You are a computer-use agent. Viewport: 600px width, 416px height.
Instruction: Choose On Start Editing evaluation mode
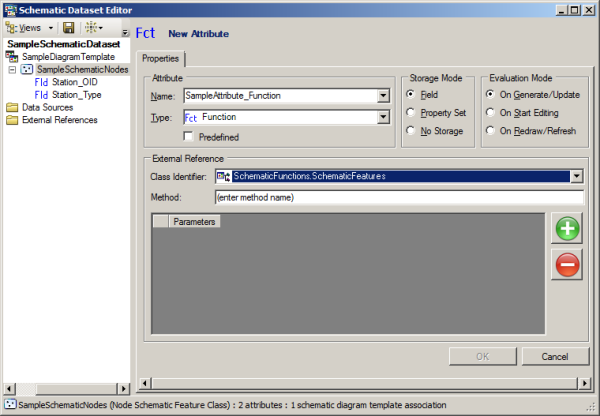pyautogui.click(x=491, y=113)
